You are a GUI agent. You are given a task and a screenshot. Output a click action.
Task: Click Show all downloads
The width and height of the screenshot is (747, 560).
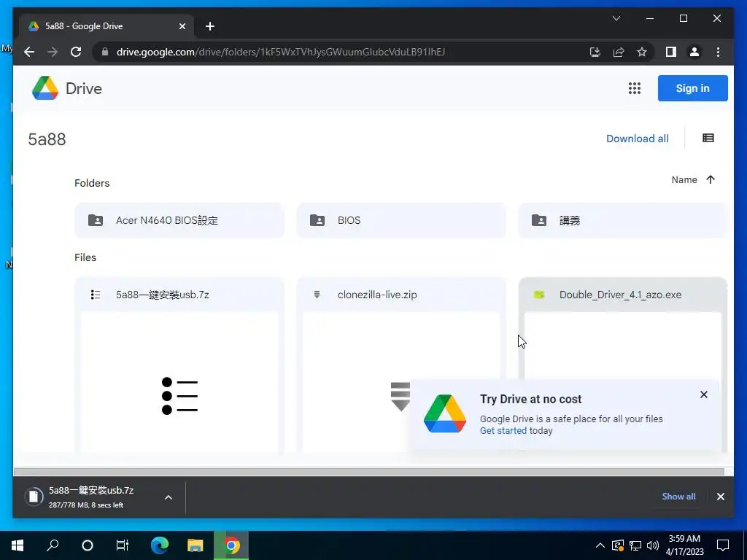(x=678, y=496)
